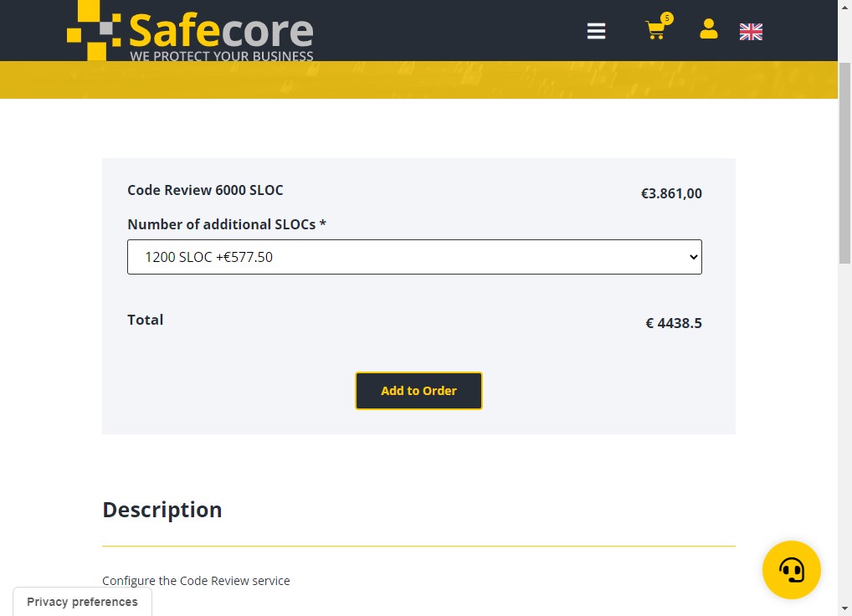852x616 pixels.
Task: Open the user account icon
Action: click(709, 28)
